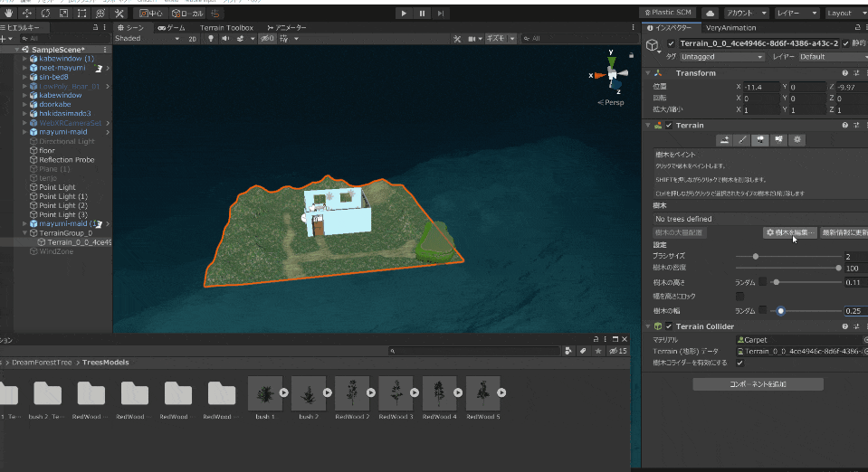868x472 pixels.
Task: Click the Paint Details flower tool
Action: 778,140
